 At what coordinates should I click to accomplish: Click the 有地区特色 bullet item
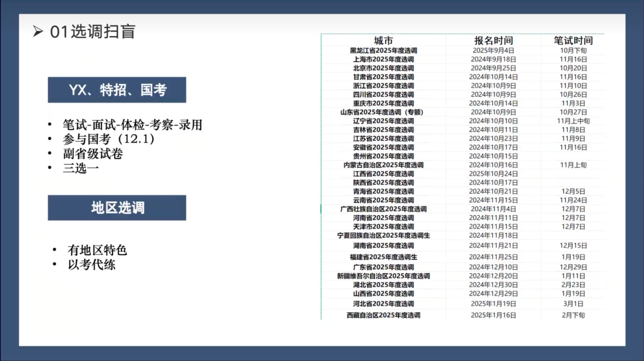(97, 250)
